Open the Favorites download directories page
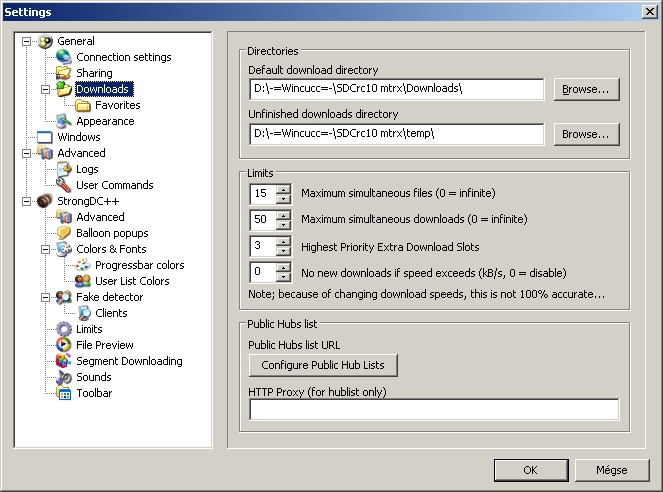 point(117,105)
